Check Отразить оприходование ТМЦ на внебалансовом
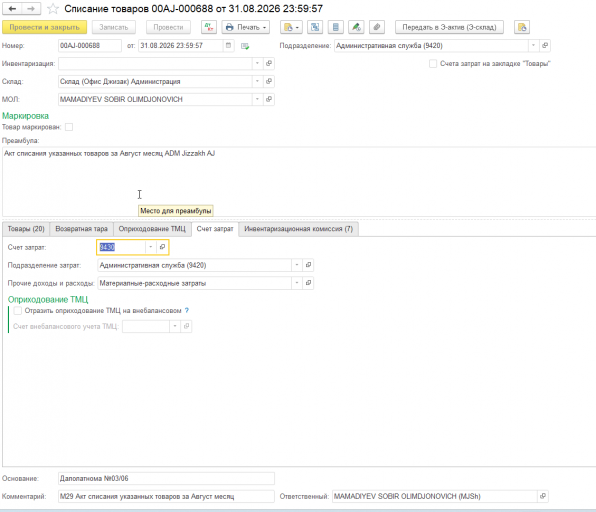This screenshot has height=512, width=596. (x=18, y=311)
